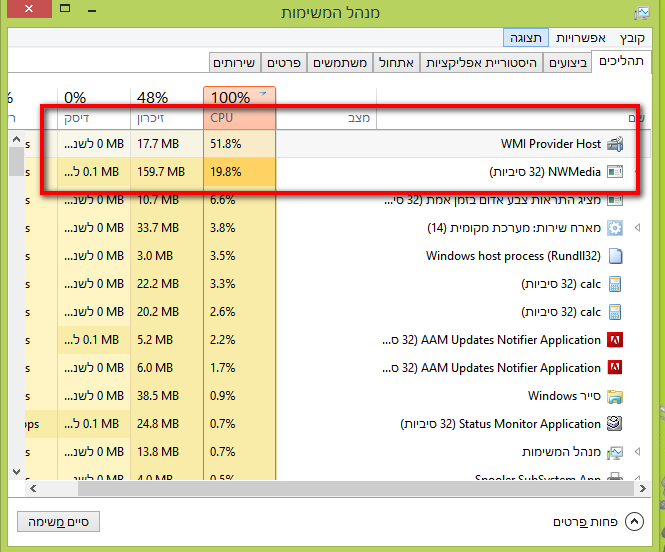Viewport: 665px width, 552px height.
Task: Switch to the Processes tab (תהליכים)
Action: coord(621,61)
